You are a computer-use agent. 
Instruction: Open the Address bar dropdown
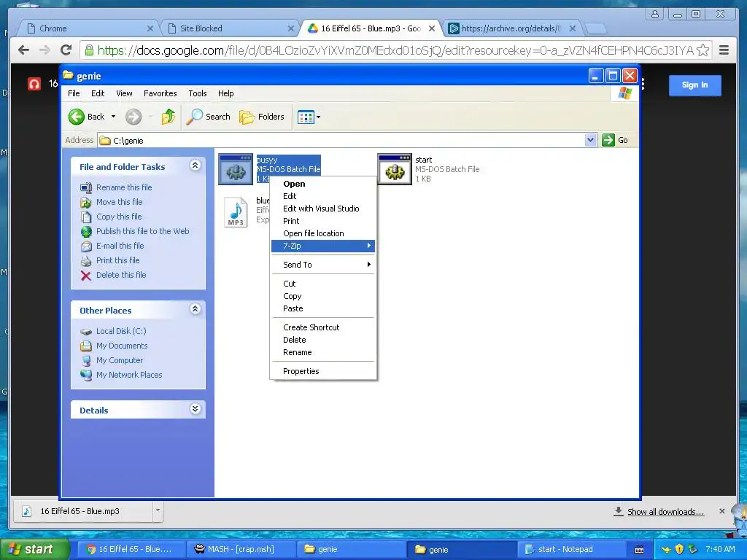pos(591,140)
